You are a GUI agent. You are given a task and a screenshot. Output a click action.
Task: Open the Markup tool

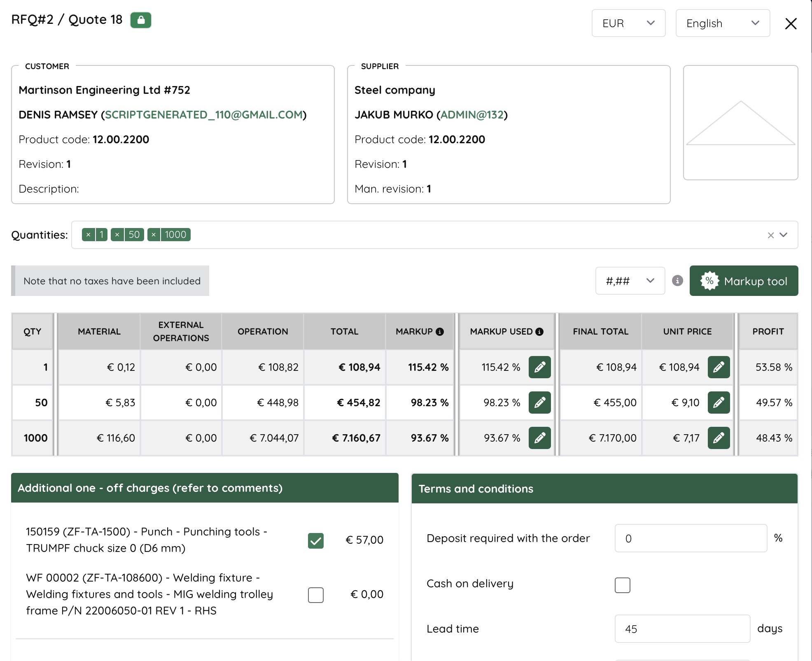click(744, 281)
